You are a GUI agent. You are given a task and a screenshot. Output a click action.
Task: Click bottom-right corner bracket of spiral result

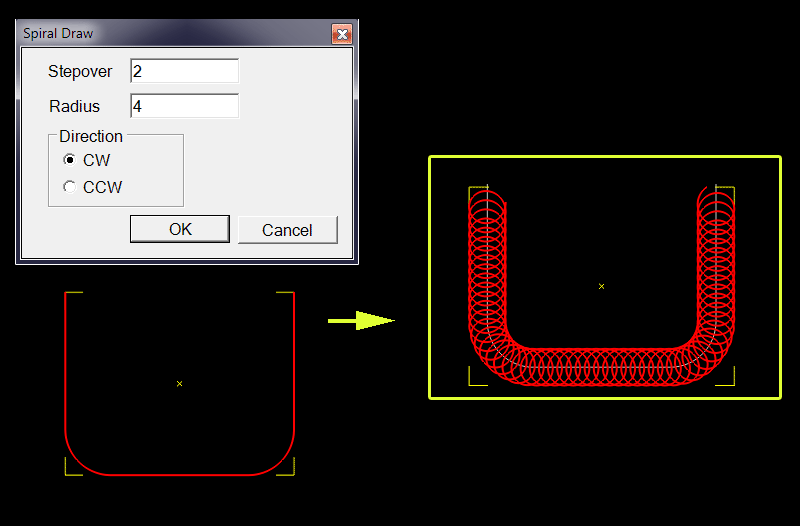click(730, 379)
